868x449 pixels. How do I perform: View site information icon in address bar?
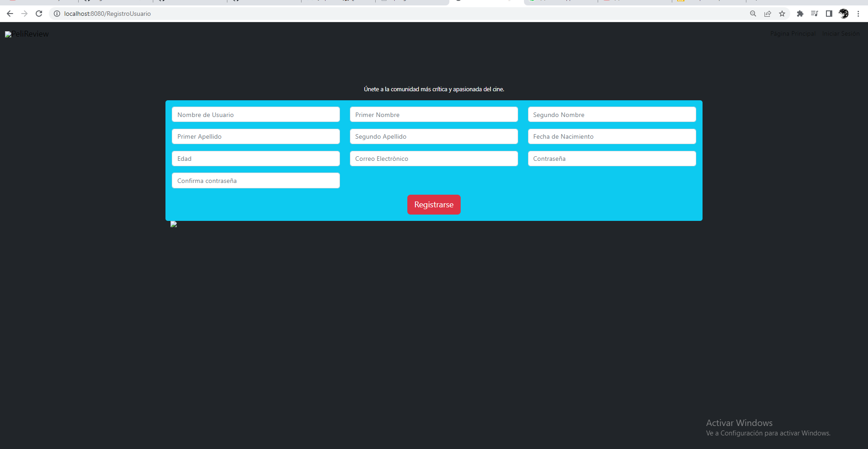coord(57,14)
